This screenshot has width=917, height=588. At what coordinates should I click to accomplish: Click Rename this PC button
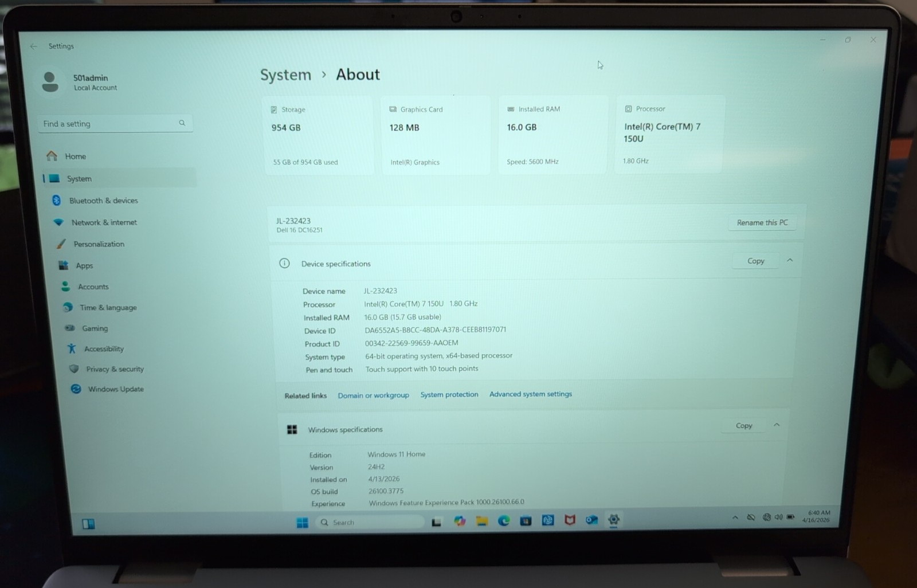point(762,222)
